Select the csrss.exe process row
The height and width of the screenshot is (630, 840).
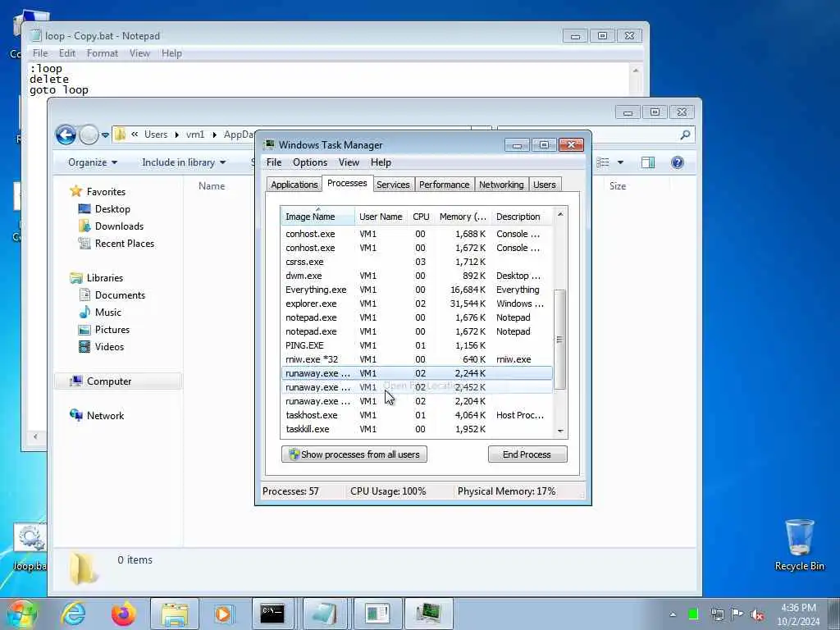[417, 262]
